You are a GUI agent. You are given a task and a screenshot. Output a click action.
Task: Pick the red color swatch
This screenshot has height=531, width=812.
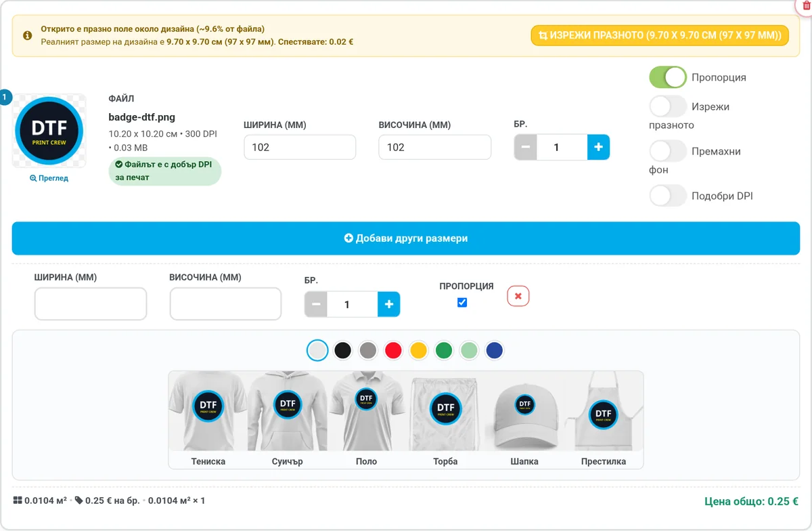click(x=393, y=350)
